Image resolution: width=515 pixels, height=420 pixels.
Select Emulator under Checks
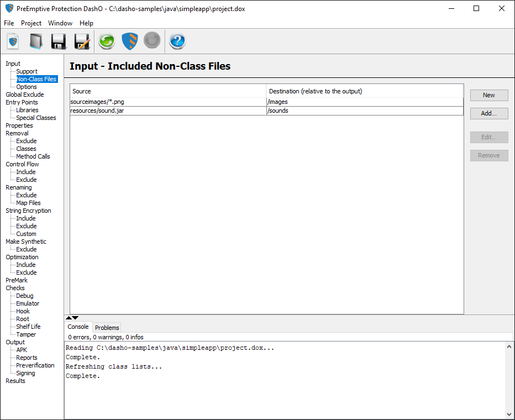pos(28,303)
